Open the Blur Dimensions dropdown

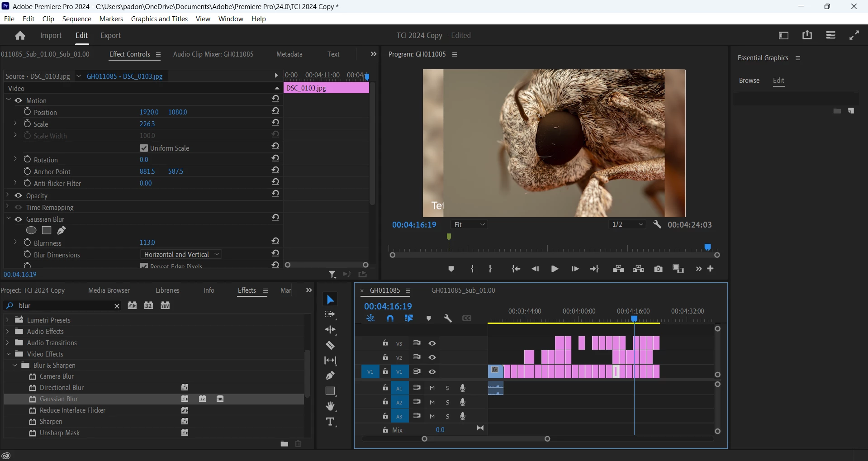181,255
